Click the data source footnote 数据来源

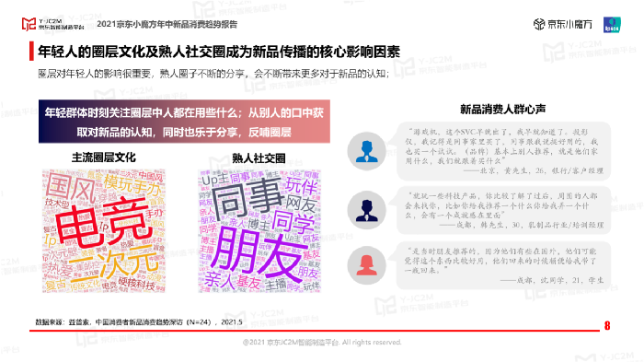tap(139, 322)
